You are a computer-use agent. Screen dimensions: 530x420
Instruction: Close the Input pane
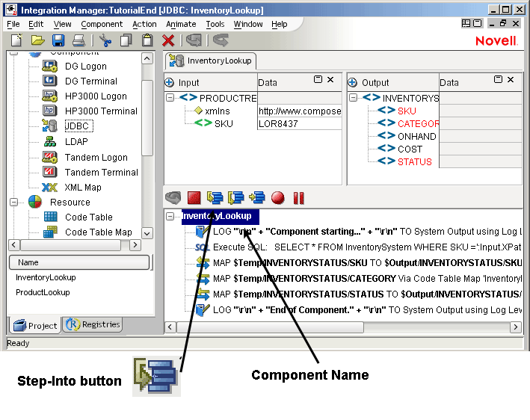pos(330,79)
